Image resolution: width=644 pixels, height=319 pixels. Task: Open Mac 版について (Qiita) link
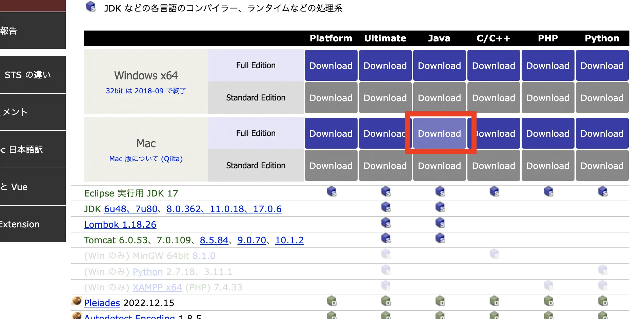coord(146,159)
